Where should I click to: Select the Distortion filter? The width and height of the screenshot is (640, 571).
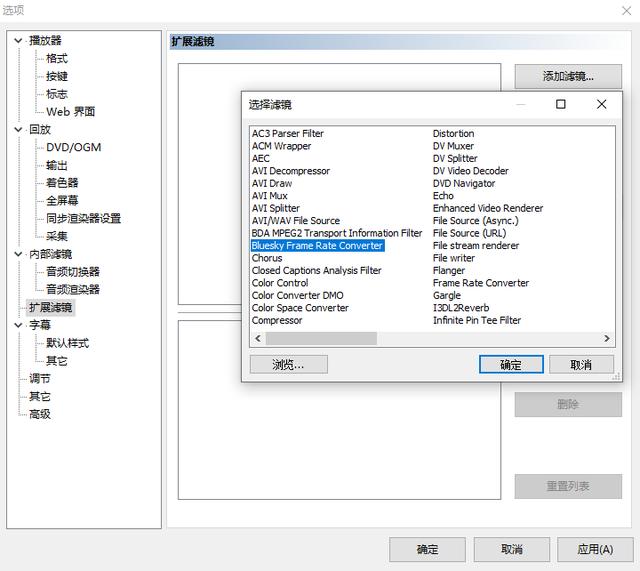click(x=453, y=133)
